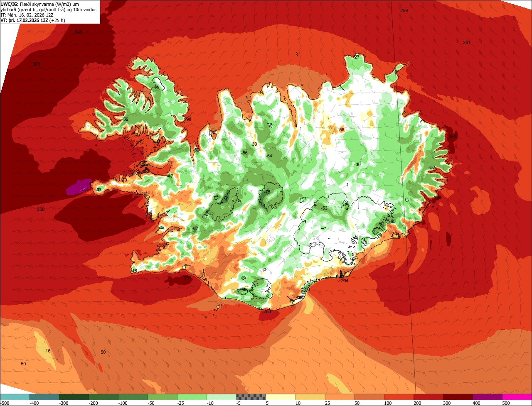The height and width of the screenshot is (406, 532).
Task: Click the '-200' legend label
Action: (x=93, y=403)
